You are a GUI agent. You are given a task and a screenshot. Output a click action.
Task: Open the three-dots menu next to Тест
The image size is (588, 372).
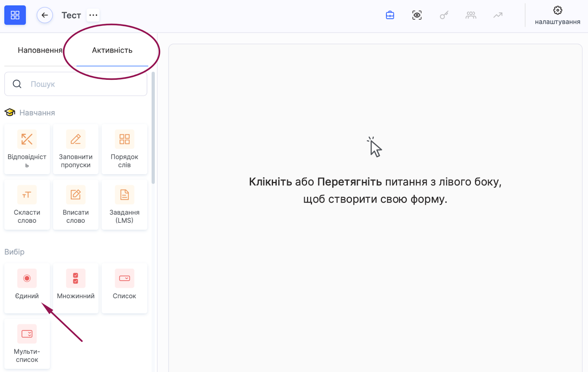pyautogui.click(x=93, y=15)
